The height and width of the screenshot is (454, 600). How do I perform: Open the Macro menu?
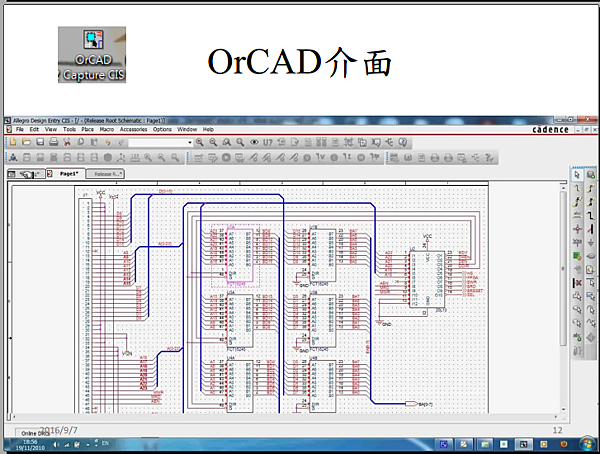pos(107,129)
